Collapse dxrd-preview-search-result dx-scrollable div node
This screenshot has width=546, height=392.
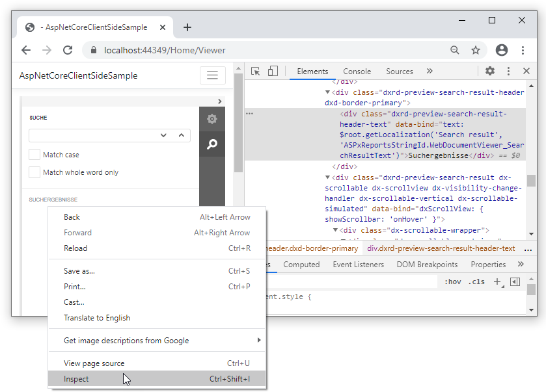pyautogui.click(x=327, y=177)
